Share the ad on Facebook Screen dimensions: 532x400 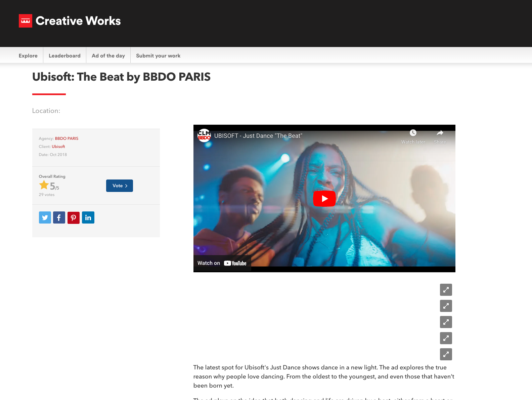[59, 217]
